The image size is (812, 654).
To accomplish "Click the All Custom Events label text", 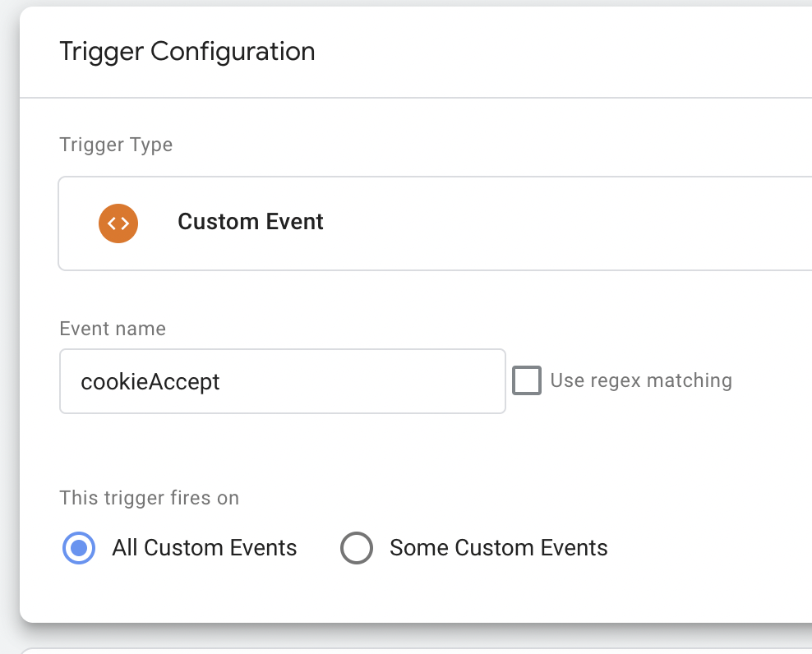I will click(x=205, y=548).
